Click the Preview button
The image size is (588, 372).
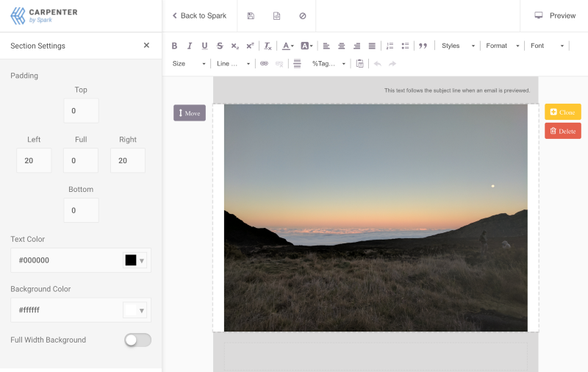tap(555, 15)
